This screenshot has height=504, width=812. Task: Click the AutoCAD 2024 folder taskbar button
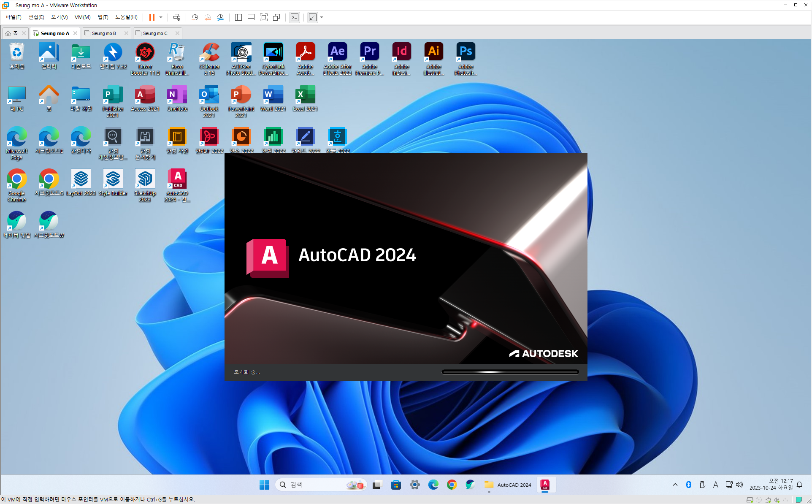[x=508, y=485]
